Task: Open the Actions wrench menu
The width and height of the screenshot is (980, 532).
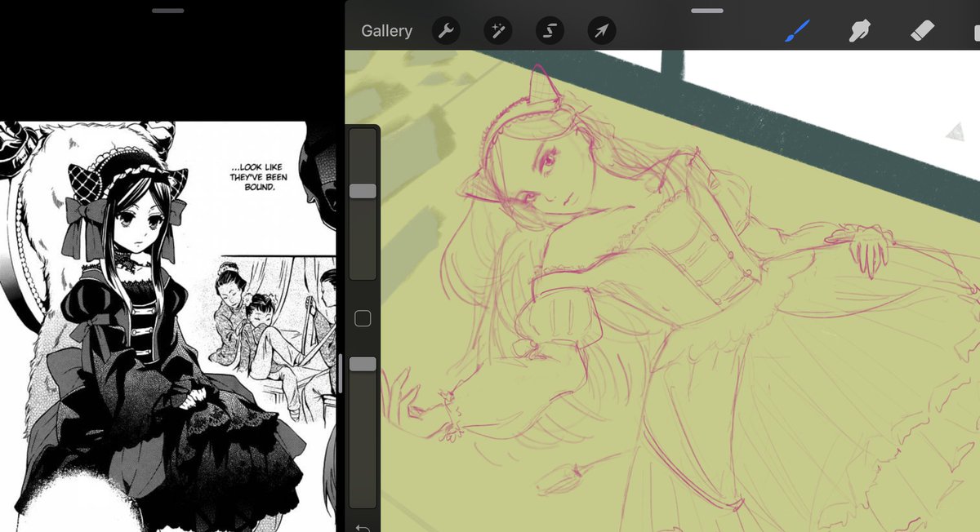Action: pyautogui.click(x=446, y=31)
